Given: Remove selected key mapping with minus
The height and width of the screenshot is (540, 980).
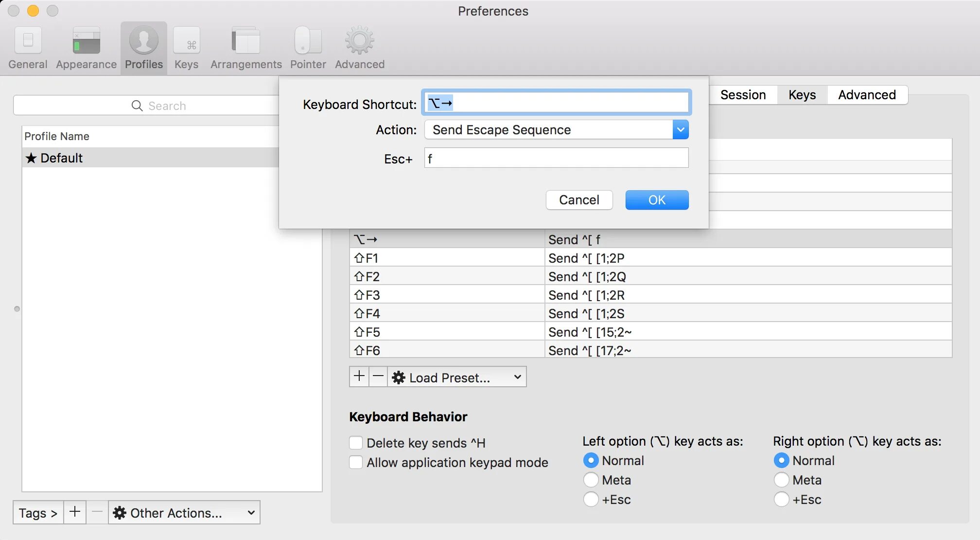Looking at the screenshot, I should 378,377.
